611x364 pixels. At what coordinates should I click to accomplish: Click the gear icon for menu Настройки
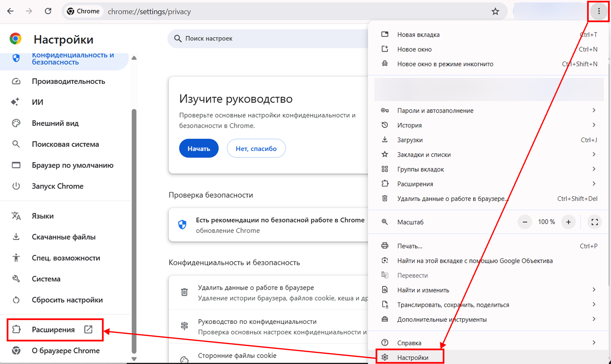tap(385, 357)
